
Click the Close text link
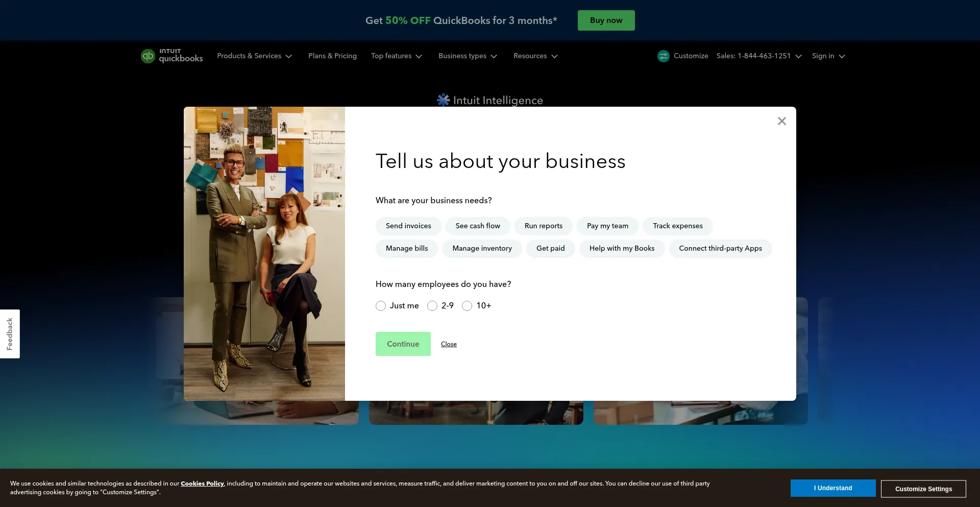tap(449, 344)
